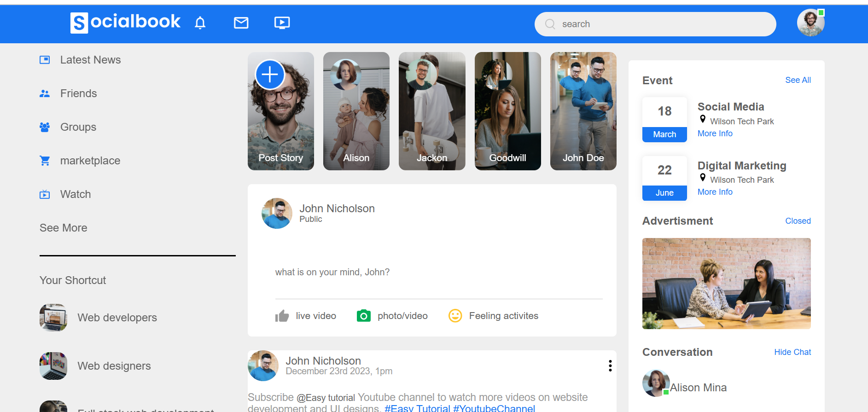Click the advertisement image
868x412 pixels.
pos(727,284)
